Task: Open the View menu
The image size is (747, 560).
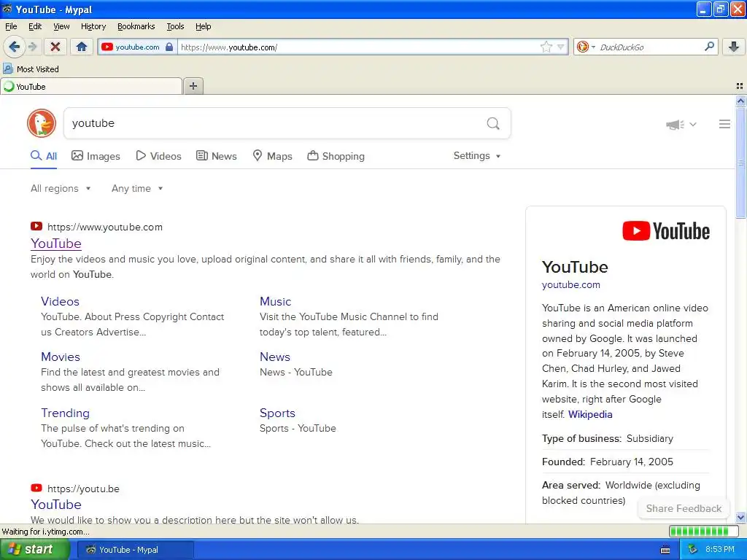Action: (61, 26)
